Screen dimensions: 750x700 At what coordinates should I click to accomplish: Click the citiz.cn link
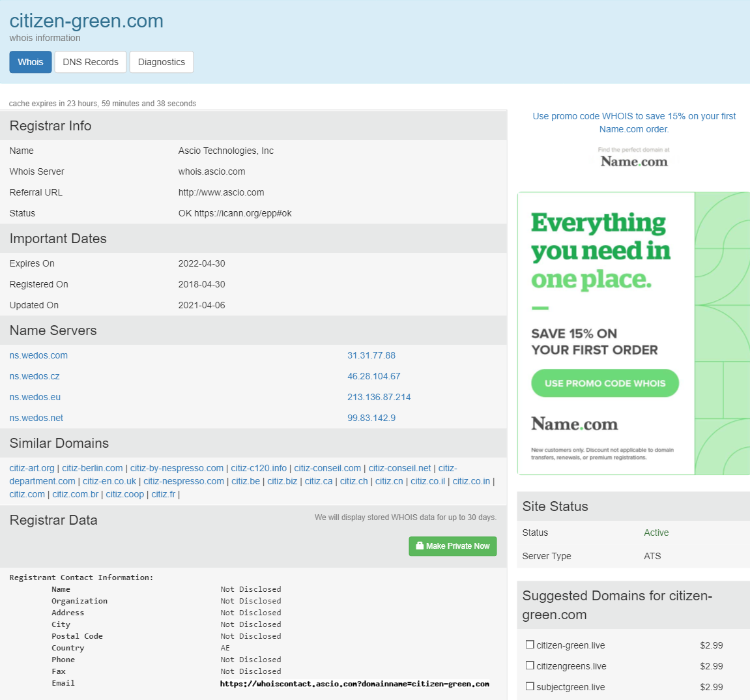[390, 482]
